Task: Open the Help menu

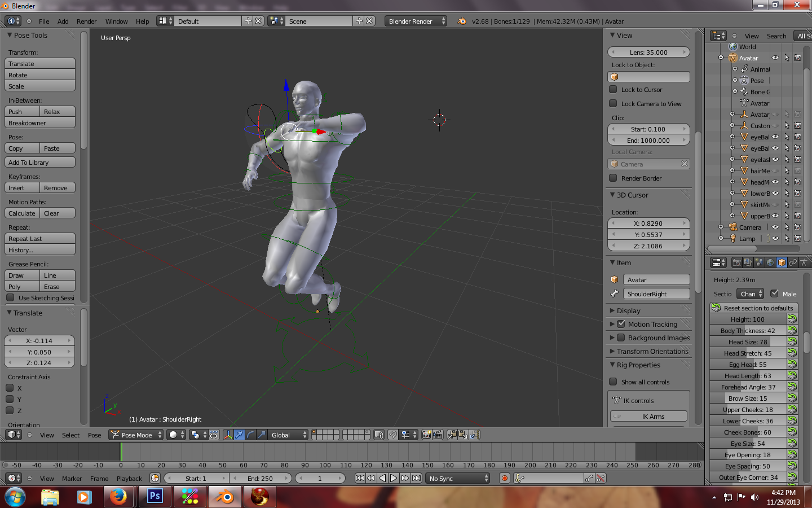Action: 143,21
